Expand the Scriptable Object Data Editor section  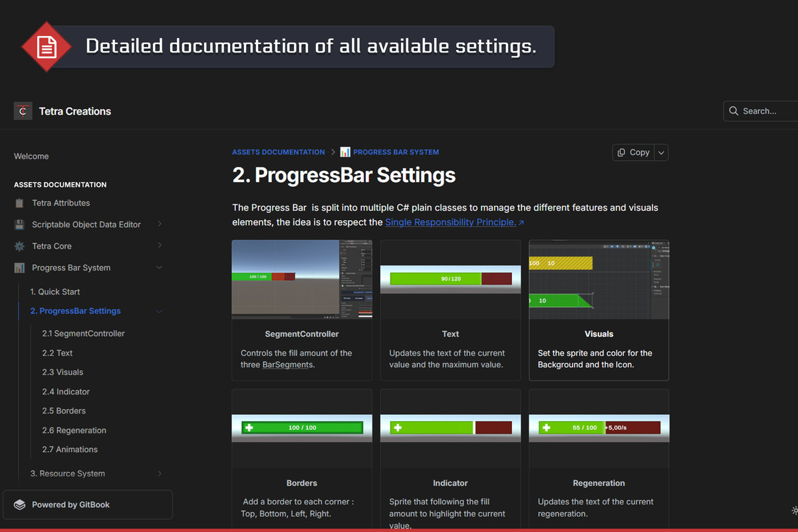click(160, 225)
